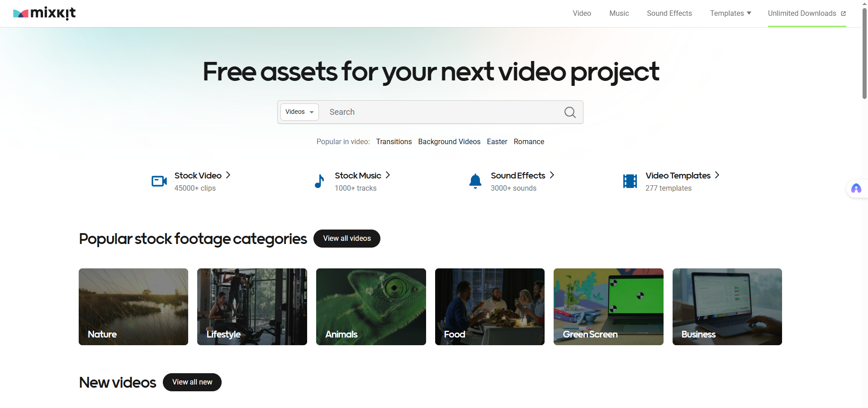Open the Videos search type dropdown
868x408 pixels.
(299, 112)
